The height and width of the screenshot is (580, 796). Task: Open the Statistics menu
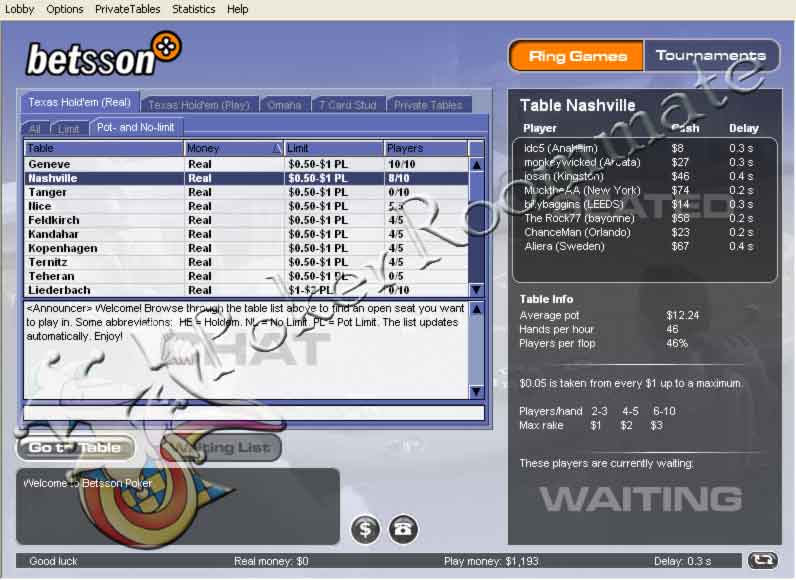193,9
